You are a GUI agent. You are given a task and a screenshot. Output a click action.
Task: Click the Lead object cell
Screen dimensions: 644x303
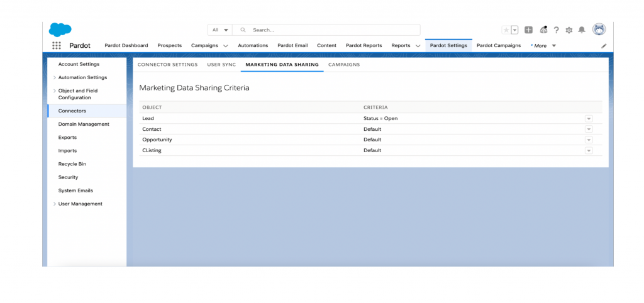pyautogui.click(x=148, y=118)
